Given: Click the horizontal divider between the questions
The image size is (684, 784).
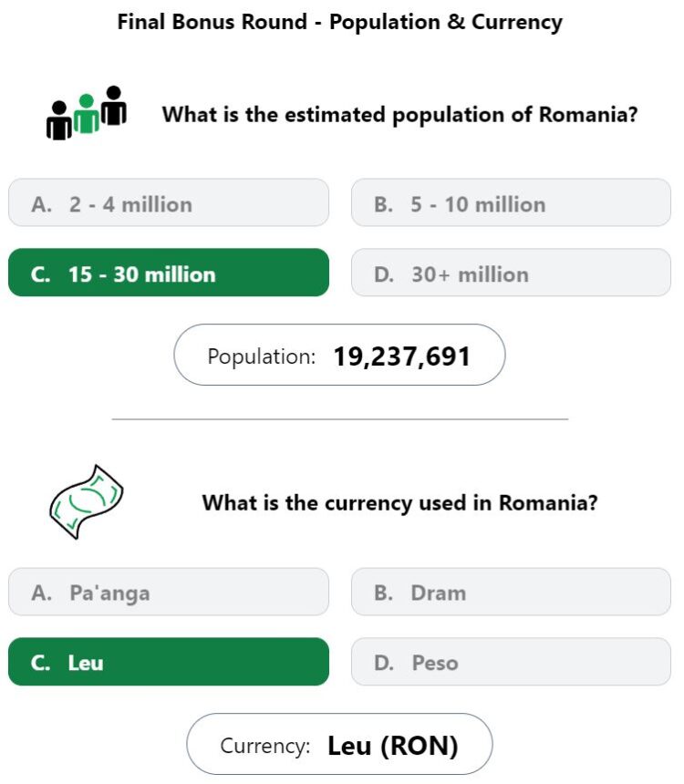Looking at the screenshot, I should pyautogui.click(x=340, y=419).
